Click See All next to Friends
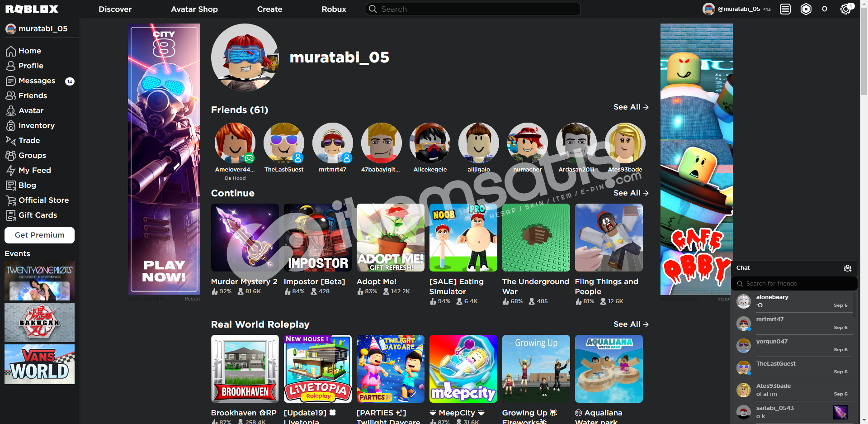This screenshot has width=868, height=424. click(x=631, y=107)
